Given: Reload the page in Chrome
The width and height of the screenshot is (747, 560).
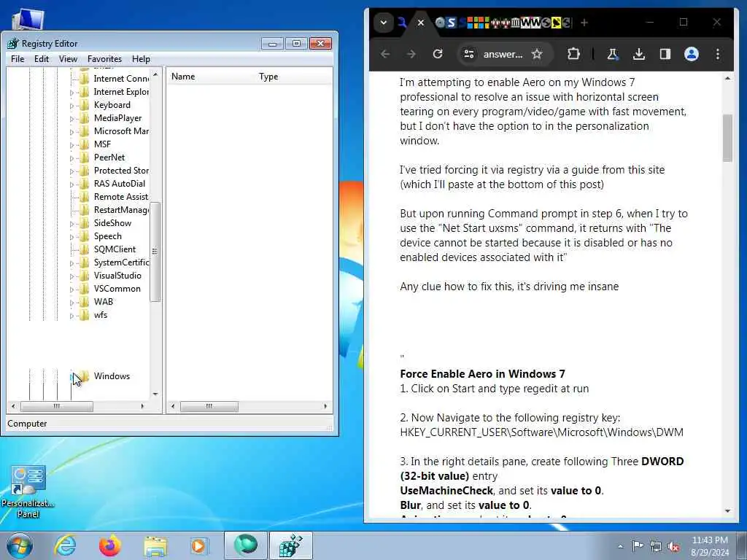Looking at the screenshot, I should pyautogui.click(x=438, y=54).
